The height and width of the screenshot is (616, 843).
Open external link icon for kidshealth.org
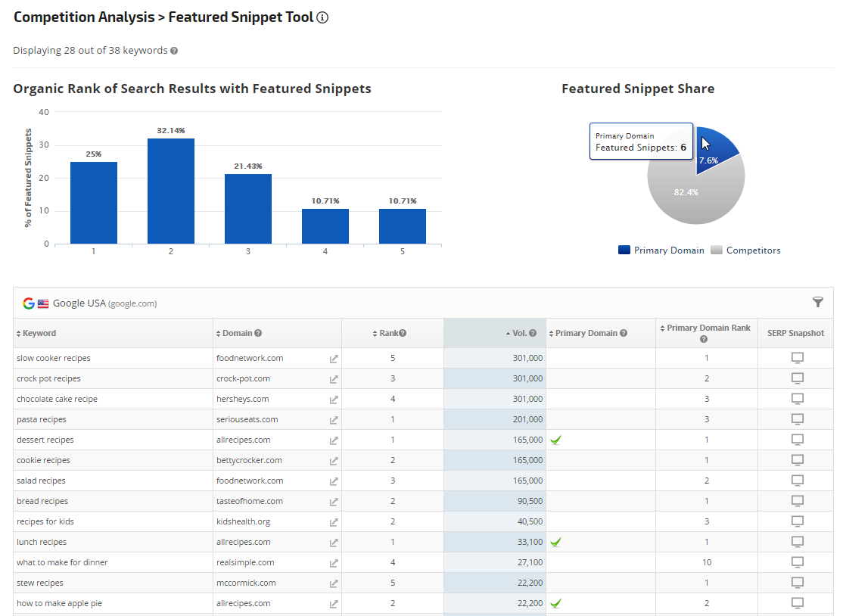pos(334,522)
